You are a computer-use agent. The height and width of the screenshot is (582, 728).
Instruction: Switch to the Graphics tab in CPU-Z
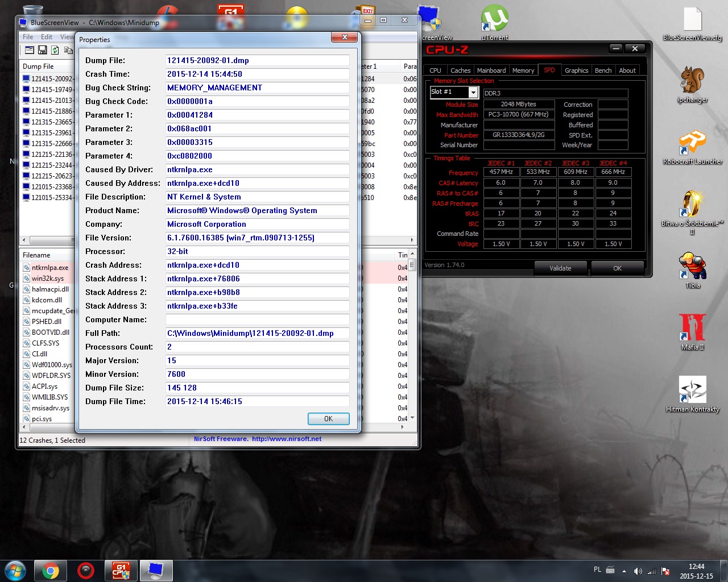[x=576, y=70]
